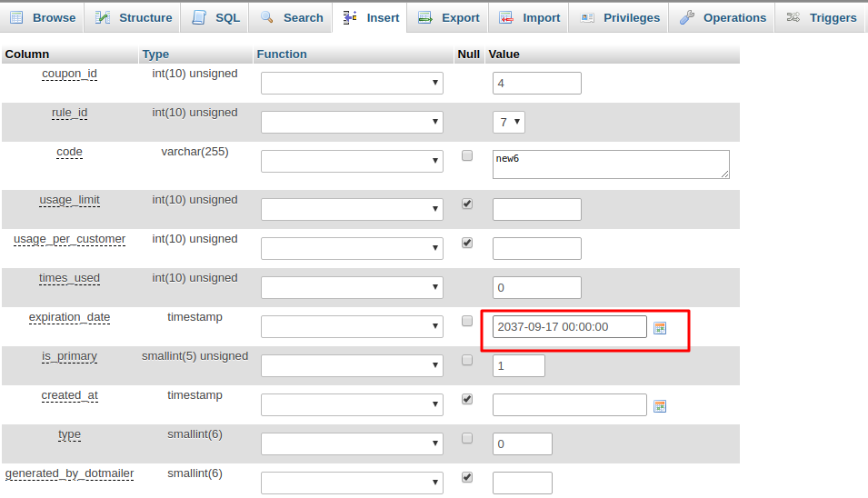Switch to the Browse tab
The height and width of the screenshot is (498, 868).
[x=43, y=17]
